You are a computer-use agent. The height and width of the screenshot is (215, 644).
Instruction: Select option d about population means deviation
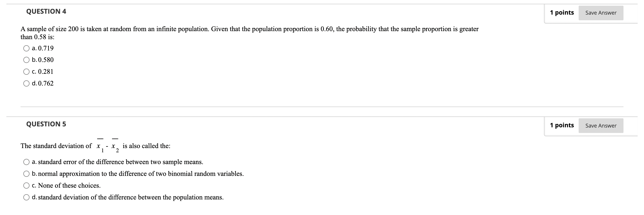[x=26, y=197]
